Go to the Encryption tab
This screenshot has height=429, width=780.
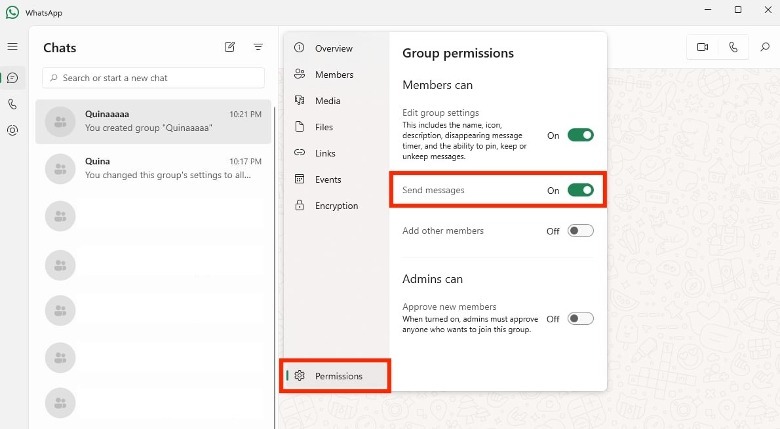[335, 206]
